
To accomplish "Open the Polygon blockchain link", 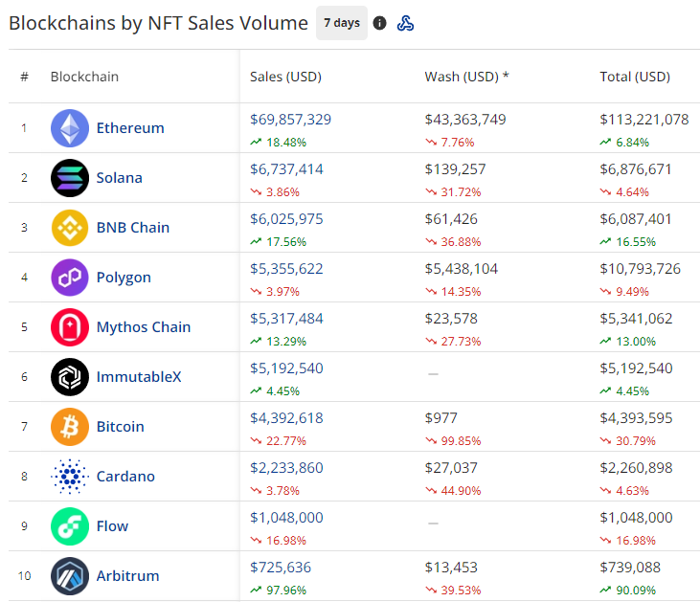I will (x=124, y=278).
